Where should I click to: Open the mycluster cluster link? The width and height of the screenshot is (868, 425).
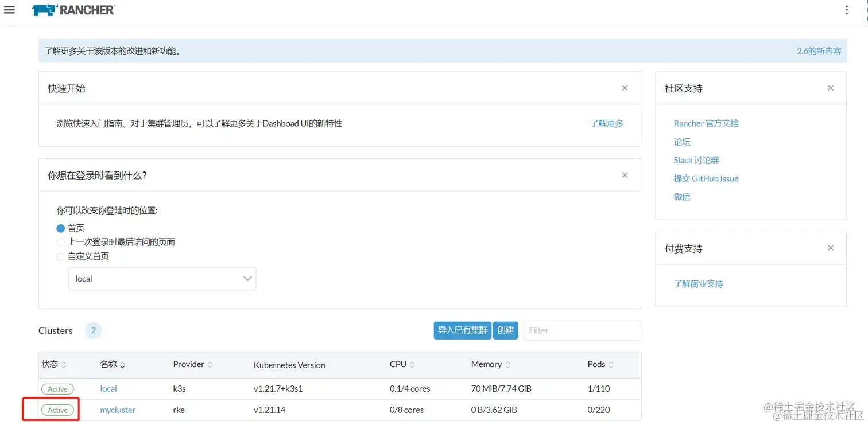tap(118, 410)
